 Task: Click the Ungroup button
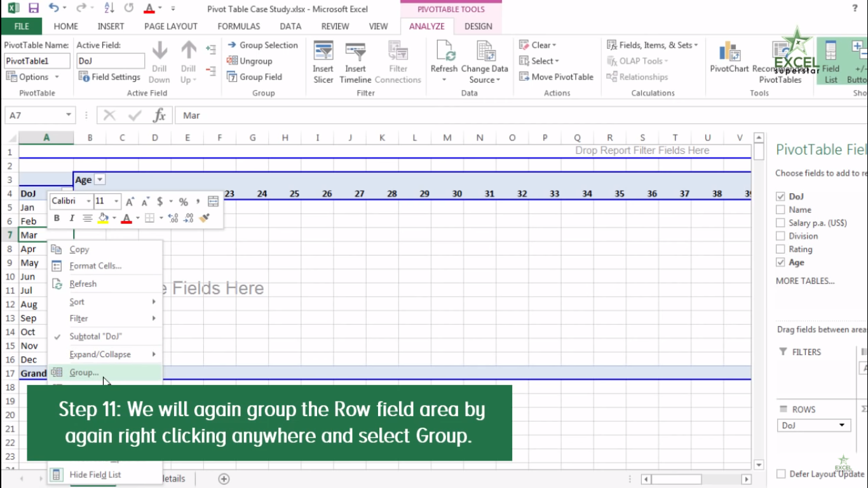click(x=250, y=61)
